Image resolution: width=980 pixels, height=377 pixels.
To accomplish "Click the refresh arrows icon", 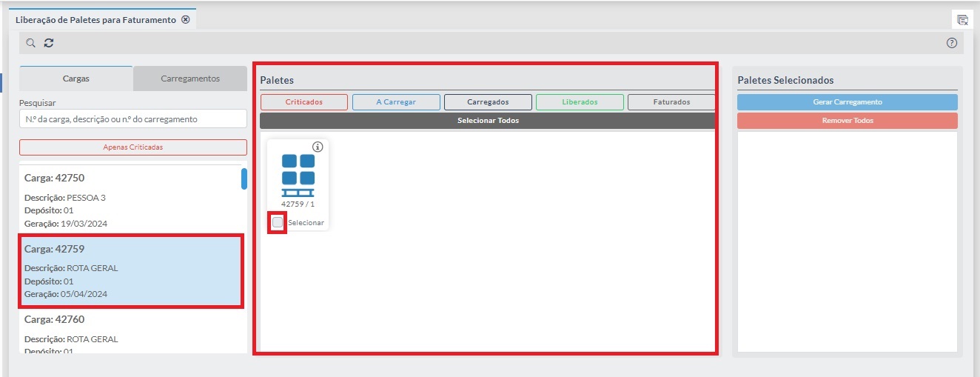I will click(x=49, y=43).
